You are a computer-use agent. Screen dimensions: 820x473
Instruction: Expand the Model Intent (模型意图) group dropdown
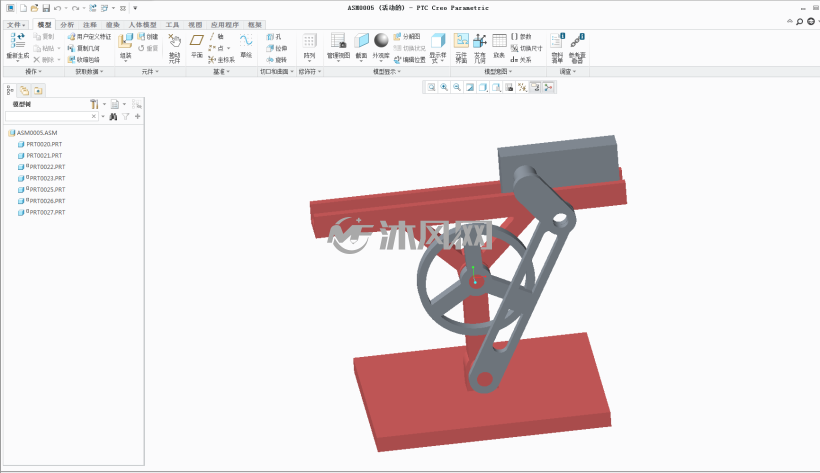(498, 72)
